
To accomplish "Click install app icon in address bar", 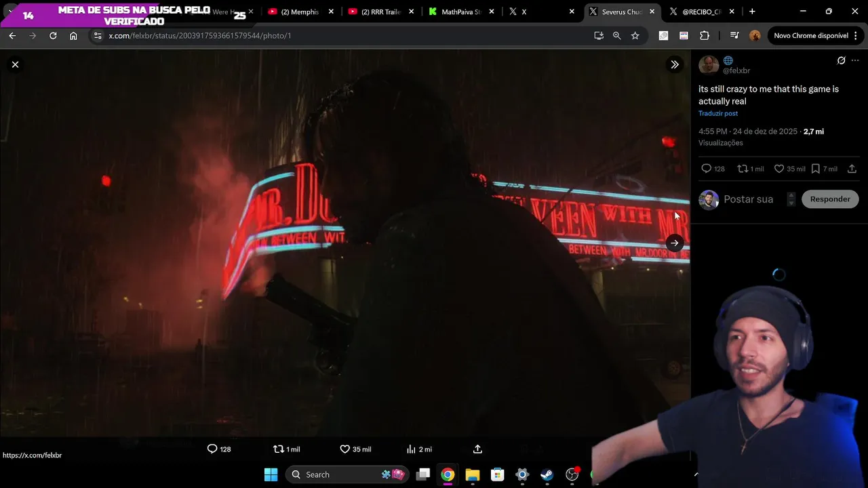I will [599, 35].
